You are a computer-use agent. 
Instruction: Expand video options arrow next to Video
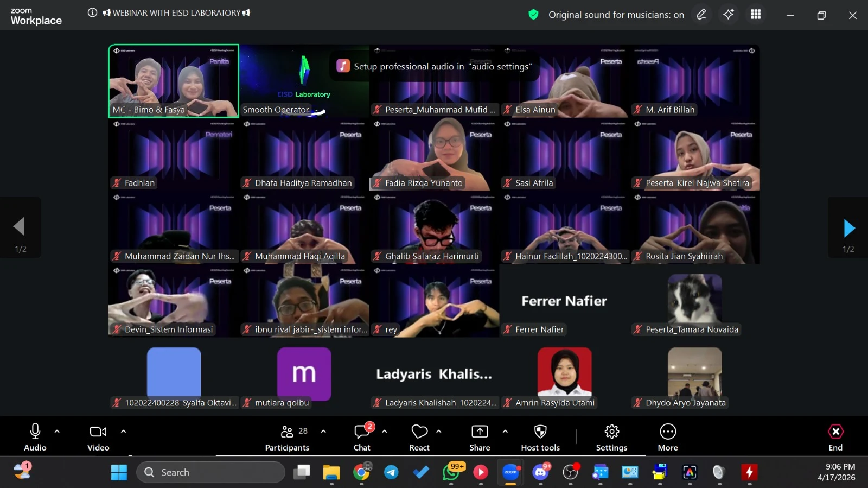click(123, 432)
